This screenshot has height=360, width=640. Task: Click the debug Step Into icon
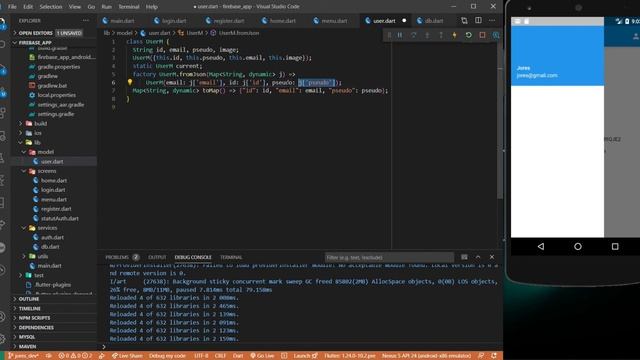pos(427,35)
